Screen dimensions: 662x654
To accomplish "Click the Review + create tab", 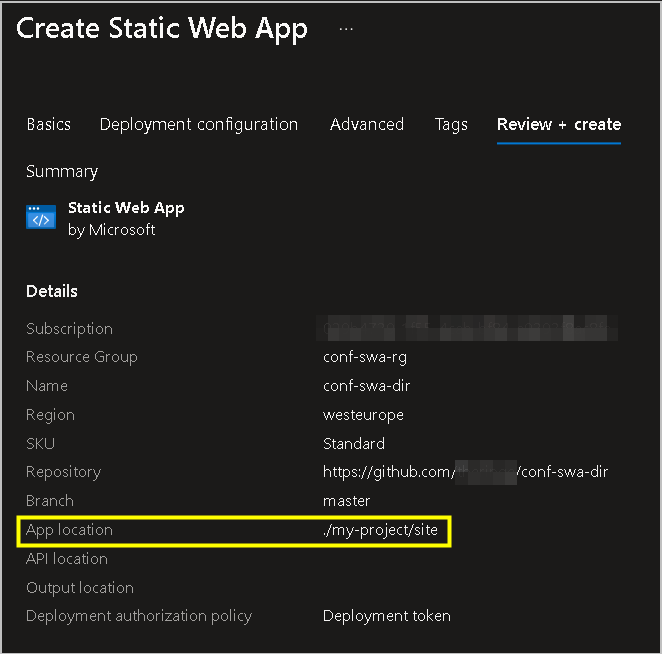I will coord(559,125).
